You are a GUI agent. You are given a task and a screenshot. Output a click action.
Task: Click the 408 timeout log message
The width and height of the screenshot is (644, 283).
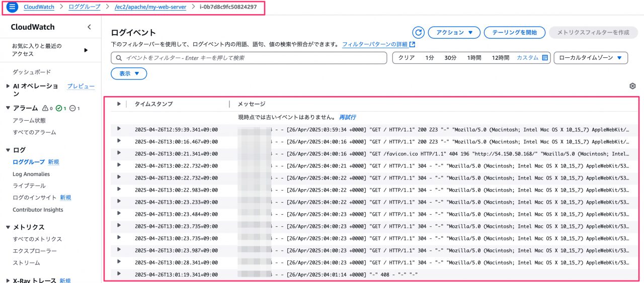[x=328, y=274]
